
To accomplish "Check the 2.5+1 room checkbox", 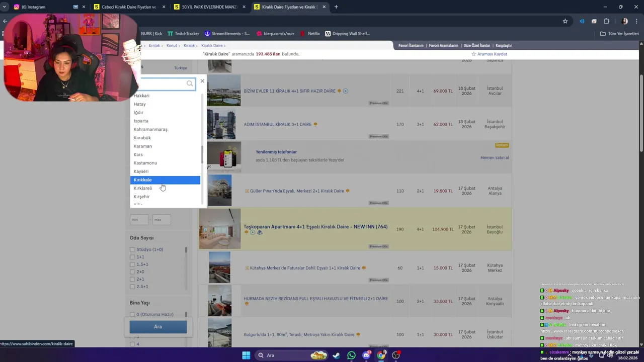I will pos(132,287).
